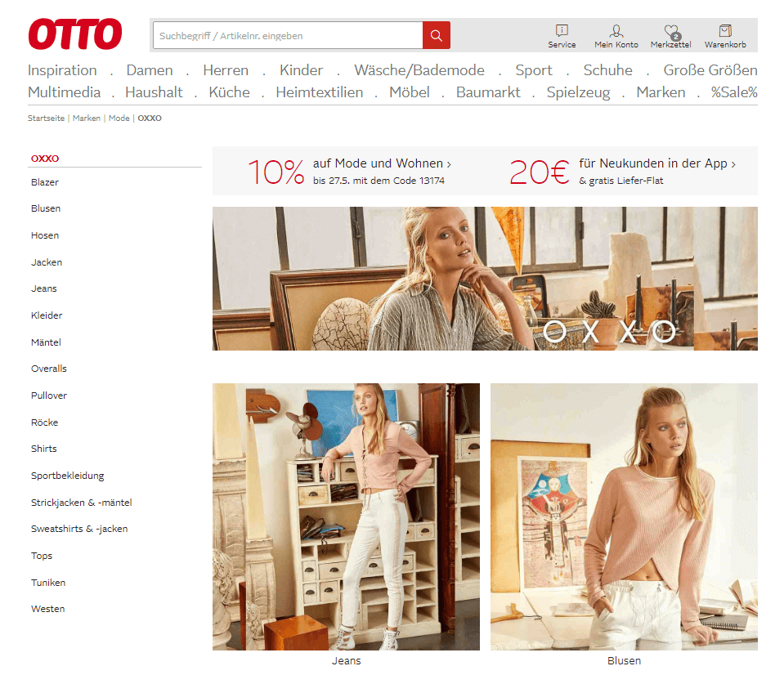The height and width of the screenshot is (675, 784).
Task: Focus the Suchbegriff search field
Action: tap(288, 35)
